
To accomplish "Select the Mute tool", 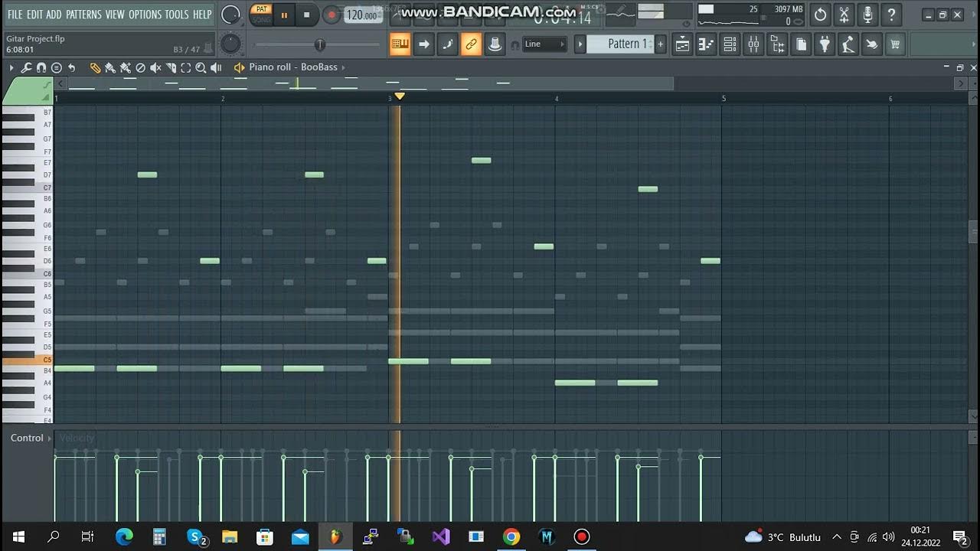I will pyautogui.click(x=155, y=67).
